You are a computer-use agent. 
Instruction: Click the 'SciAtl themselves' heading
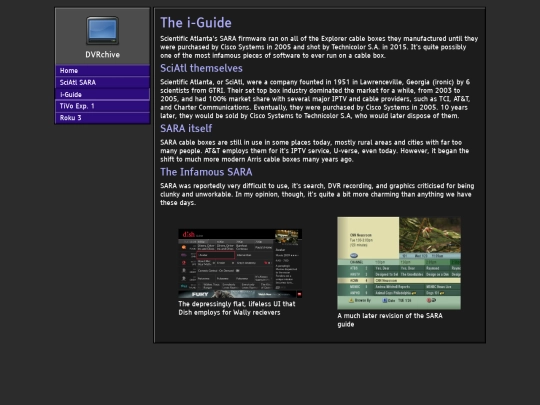[x=201, y=68]
